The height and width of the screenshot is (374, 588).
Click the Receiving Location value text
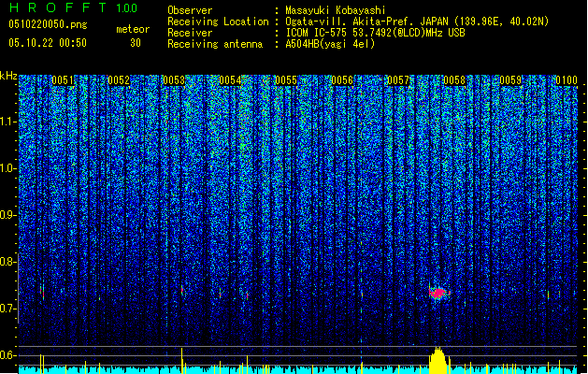(x=417, y=22)
